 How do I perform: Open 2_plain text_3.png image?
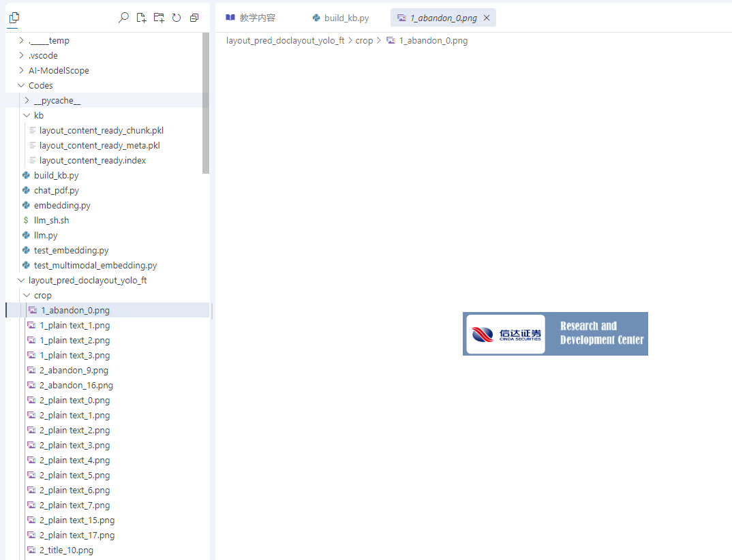click(108, 445)
